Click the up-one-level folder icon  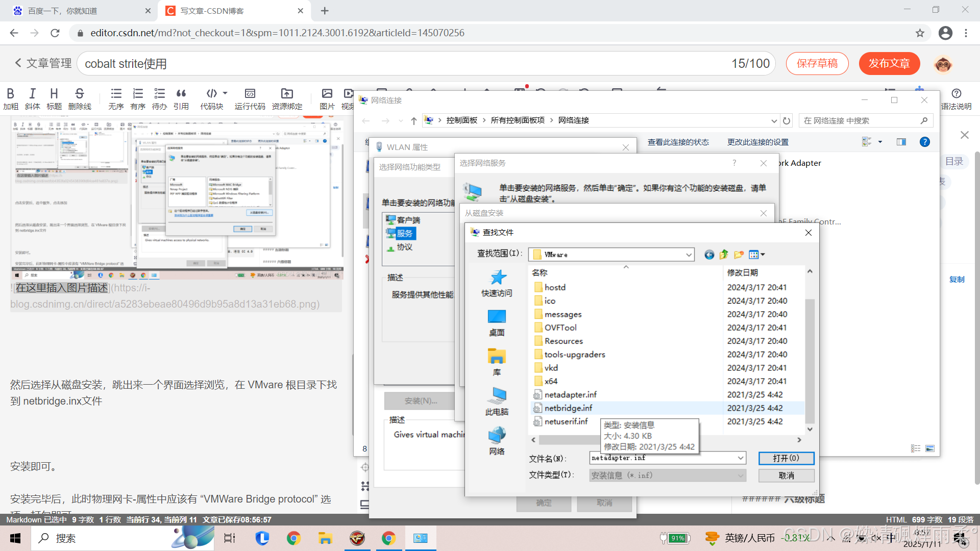(724, 255)
